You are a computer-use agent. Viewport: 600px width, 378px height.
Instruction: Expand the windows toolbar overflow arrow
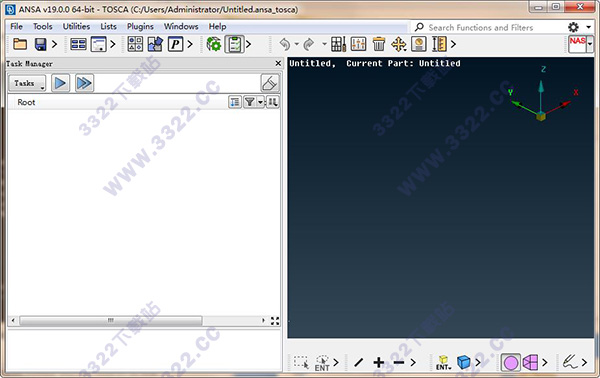point(112,44)
